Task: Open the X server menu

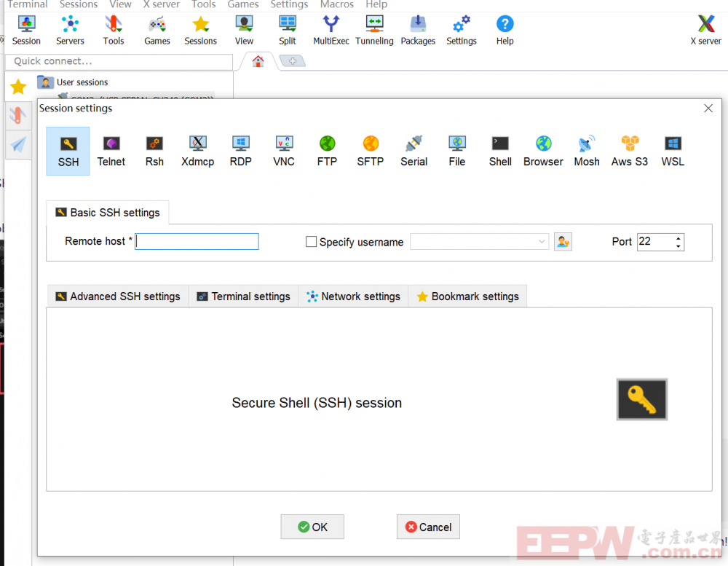Action: click(x=161, y=4)
